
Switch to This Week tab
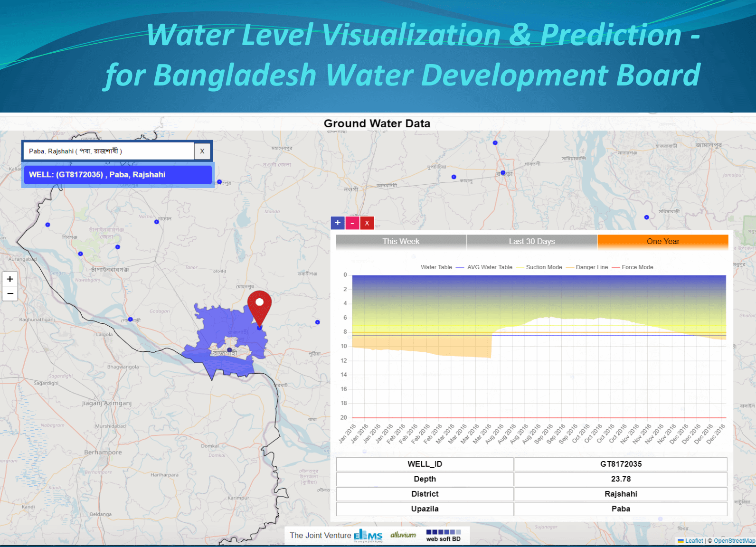click(x=401, y=242)
